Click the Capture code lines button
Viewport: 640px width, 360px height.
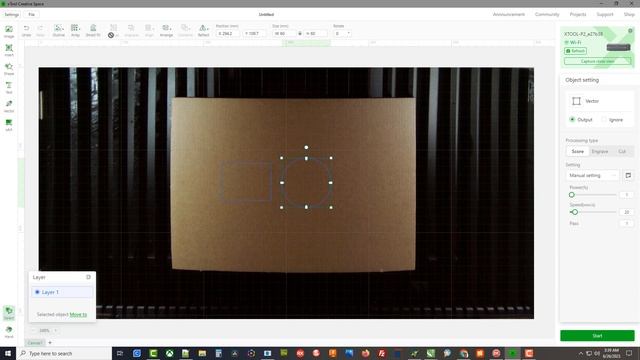(598, 61)
